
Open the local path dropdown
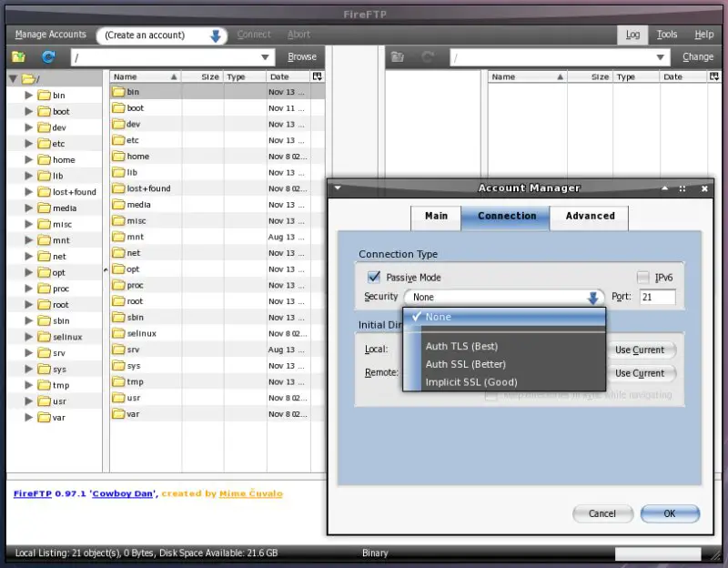[x=265, y=57]
